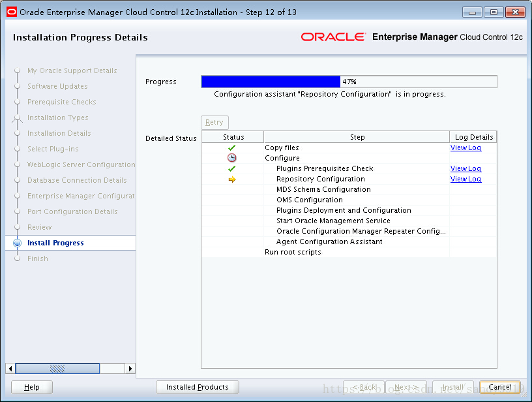Select the Configure row
Screen dimensions: 532x402
tap(349, 158)
